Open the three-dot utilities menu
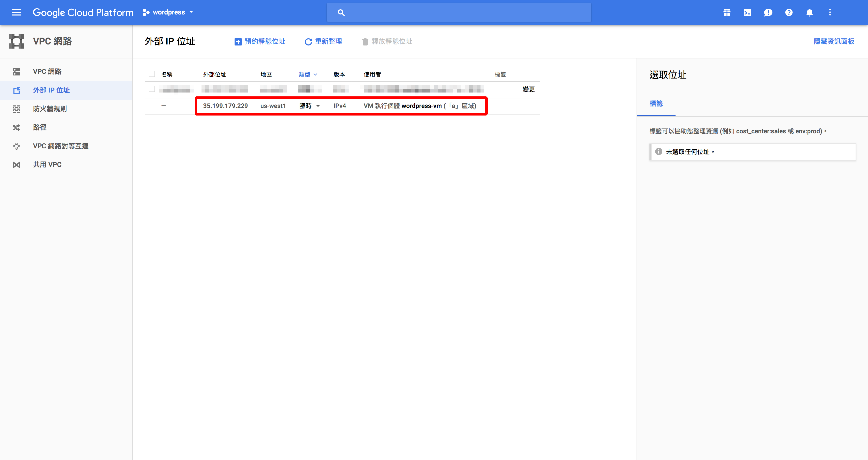This screenshot has width=868, height=460. 830,12
